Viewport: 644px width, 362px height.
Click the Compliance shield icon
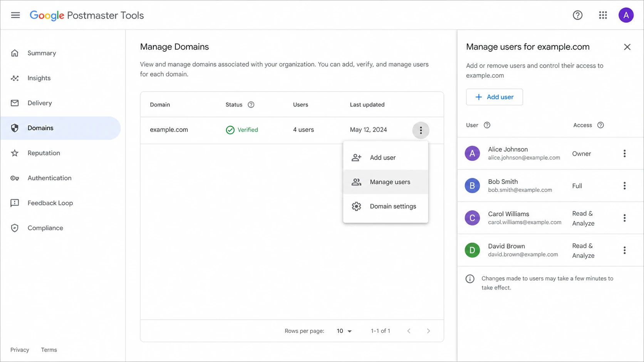[15, 228]
